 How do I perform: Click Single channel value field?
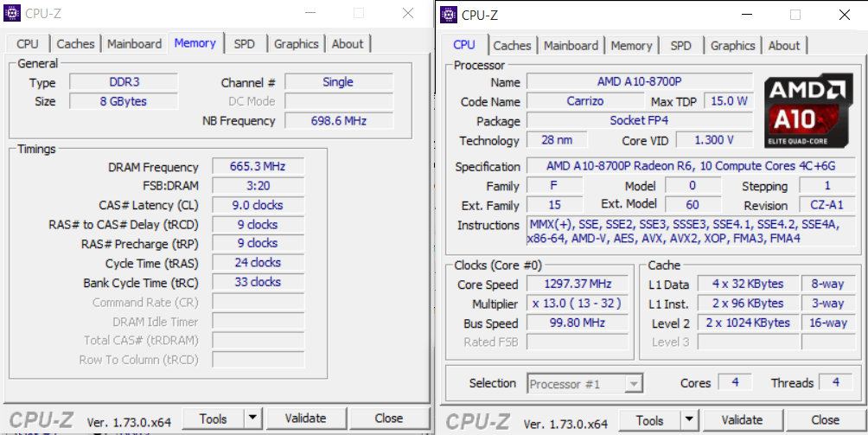click(339, 82)
